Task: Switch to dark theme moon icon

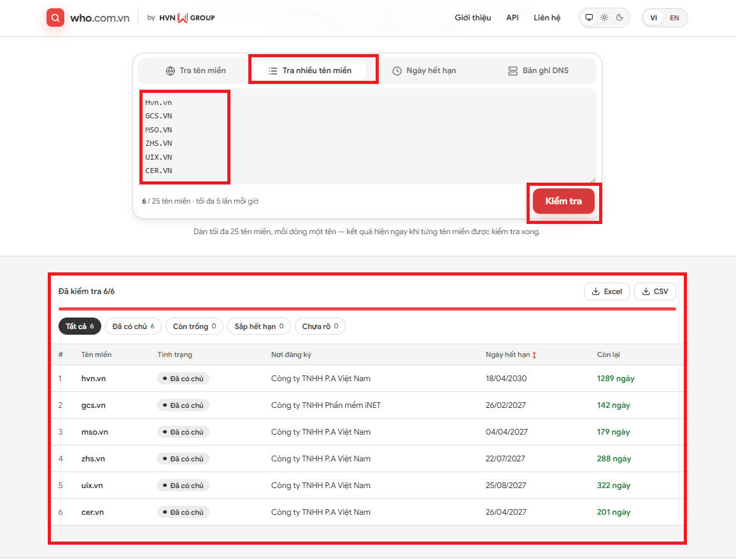Action: click(x=619, y=18)
